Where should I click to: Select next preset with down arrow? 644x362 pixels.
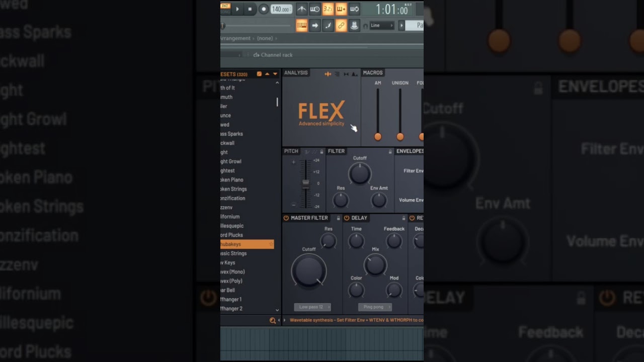(x=275, y=74)
